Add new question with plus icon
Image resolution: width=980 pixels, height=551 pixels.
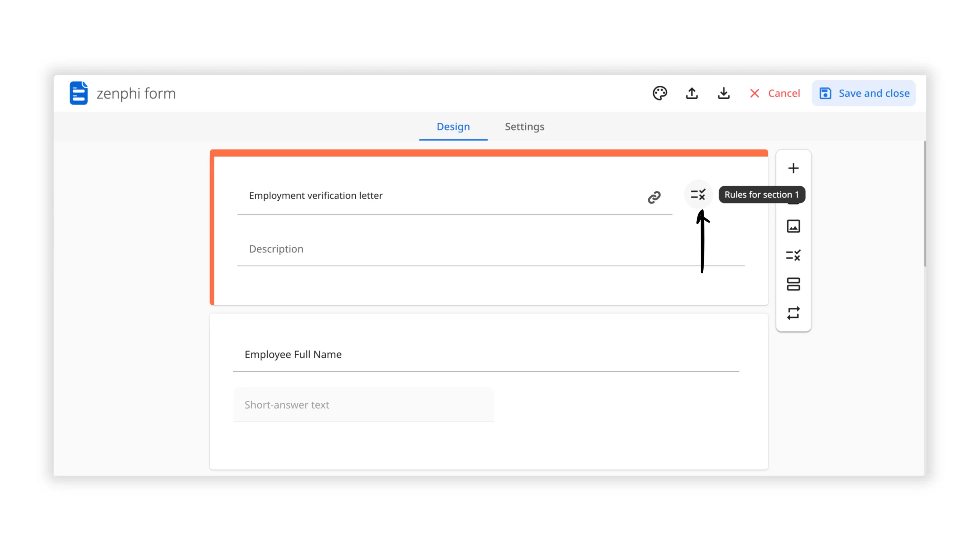tap(793, 168)
